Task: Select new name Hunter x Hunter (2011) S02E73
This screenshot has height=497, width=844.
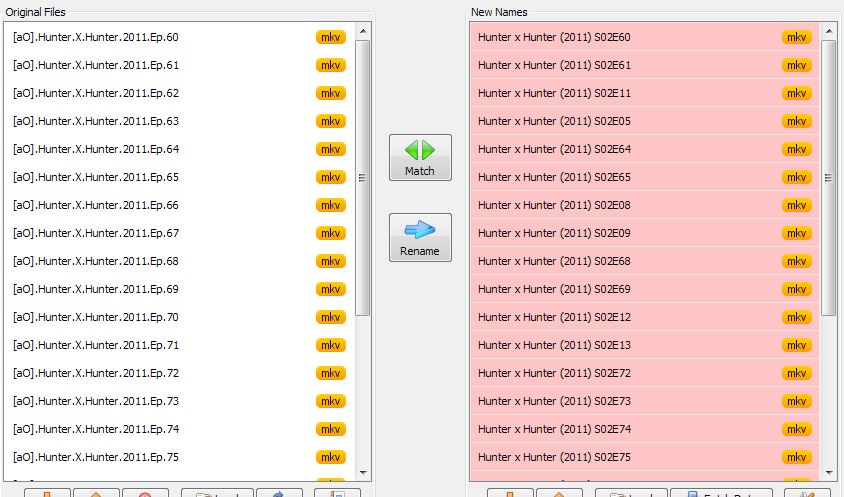Action: 645,401
